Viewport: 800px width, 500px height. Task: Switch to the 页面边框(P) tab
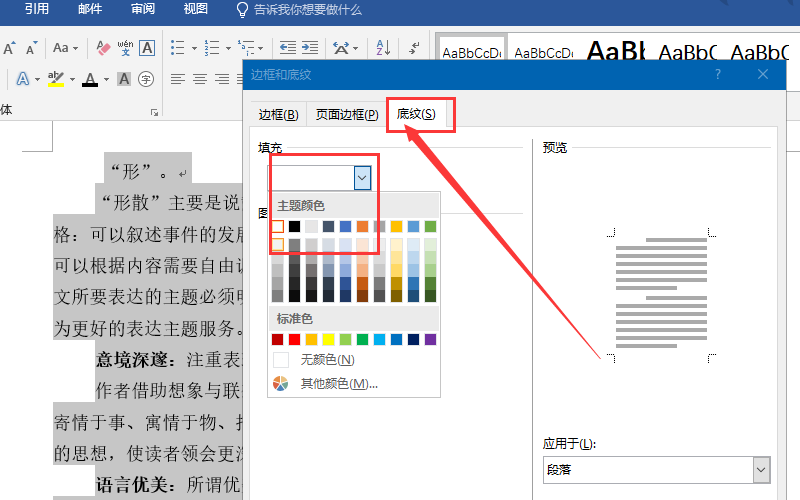point(347,114)
